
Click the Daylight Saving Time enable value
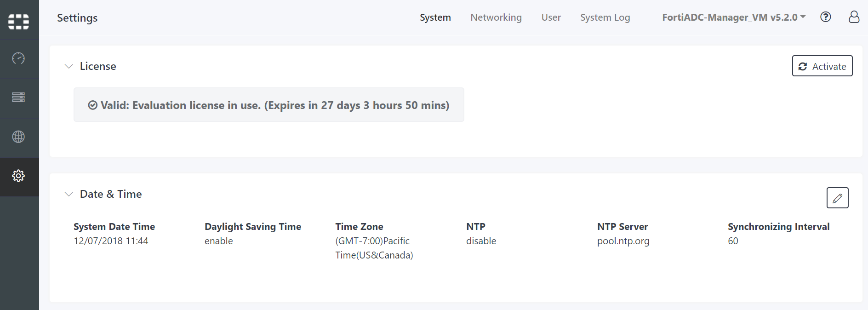tap(218, 241)
